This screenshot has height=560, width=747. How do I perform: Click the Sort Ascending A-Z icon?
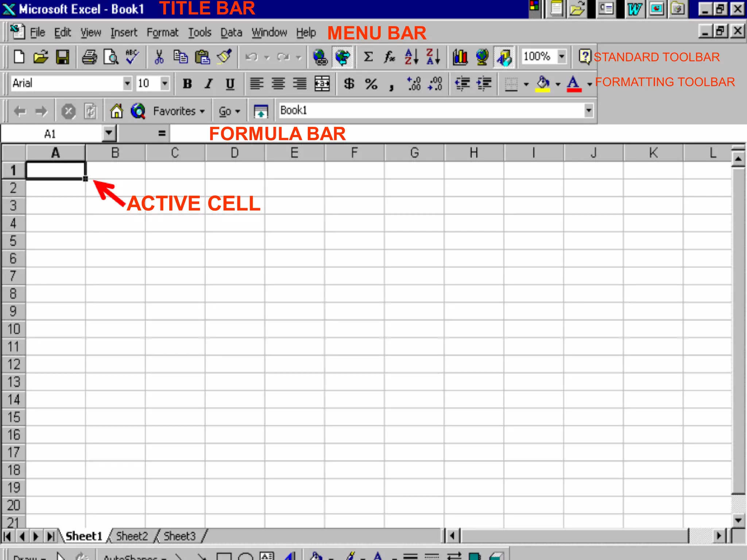(411, 57)
